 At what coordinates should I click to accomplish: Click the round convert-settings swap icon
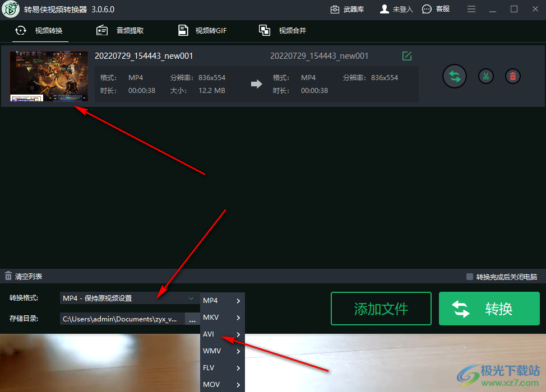[455, 76]
